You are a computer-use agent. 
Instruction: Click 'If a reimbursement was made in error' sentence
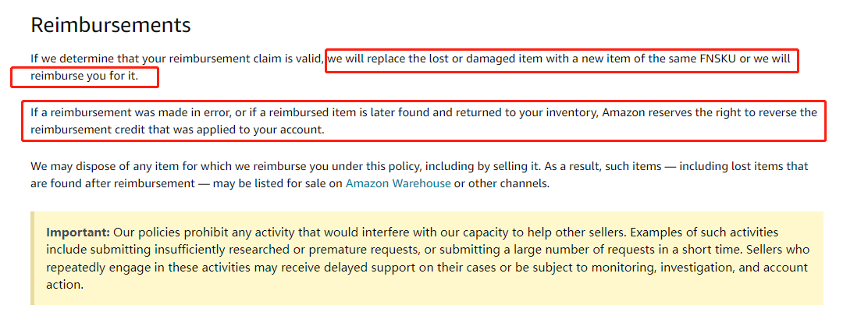130,113
